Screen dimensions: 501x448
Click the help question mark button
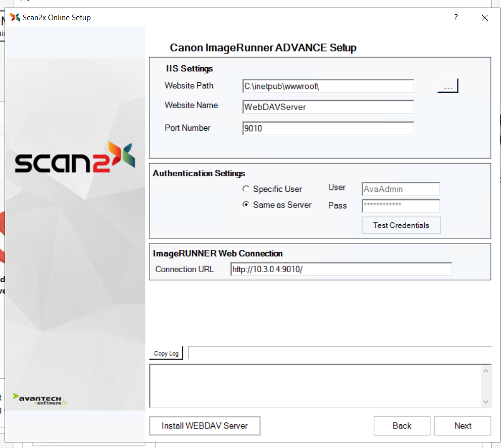456,18
